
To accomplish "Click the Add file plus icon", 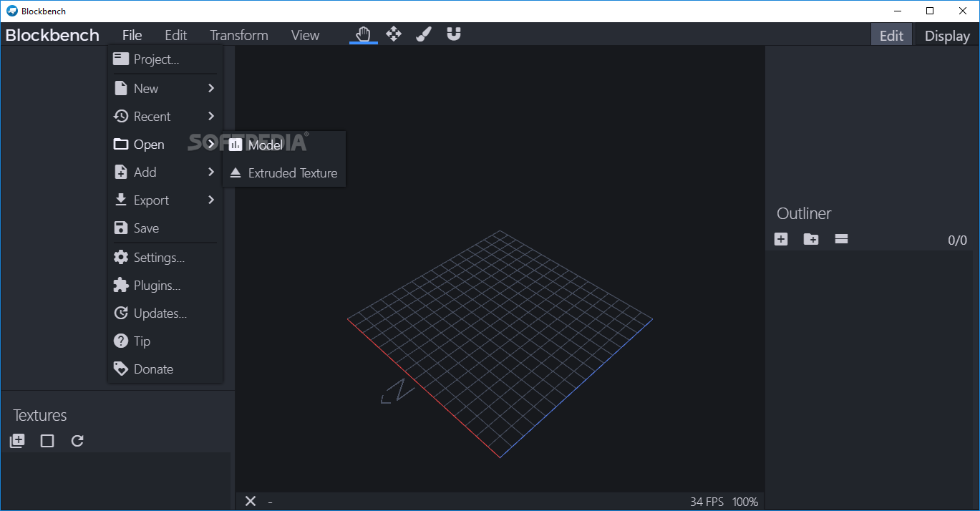I will click(x=121, y=172).
